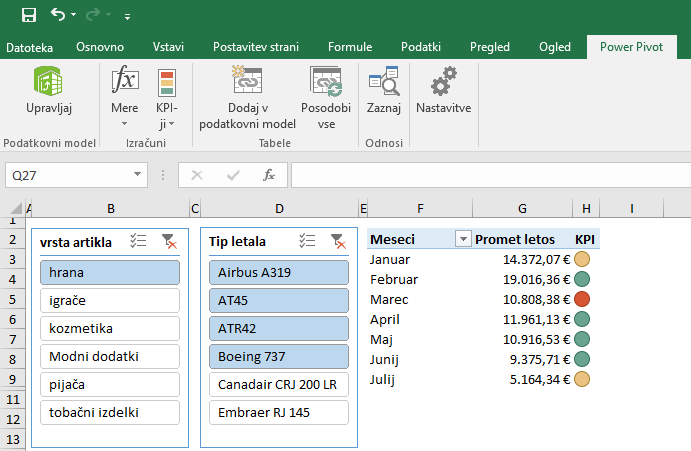
Task: Expand the KPI-ji dropdown
Action: [167, 99]
